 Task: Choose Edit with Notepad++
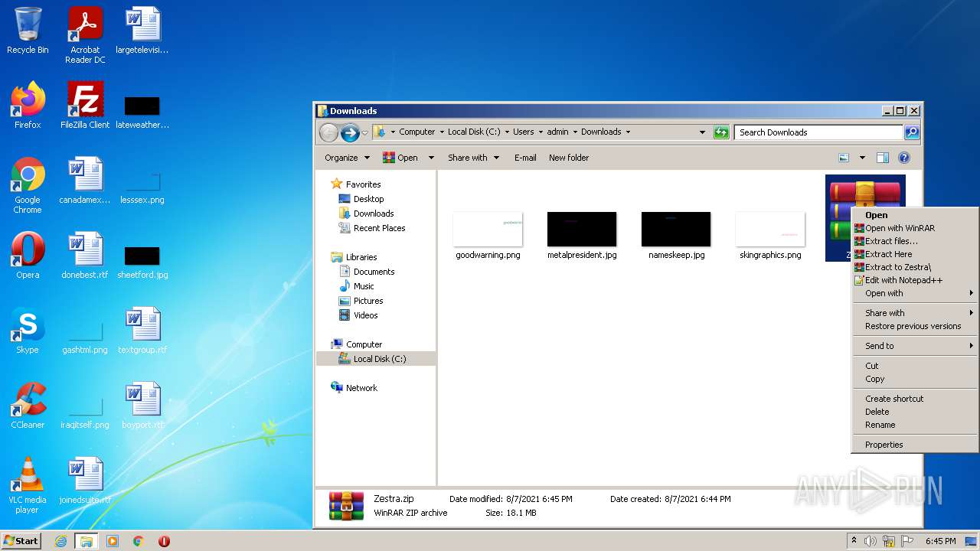point(915,280)
